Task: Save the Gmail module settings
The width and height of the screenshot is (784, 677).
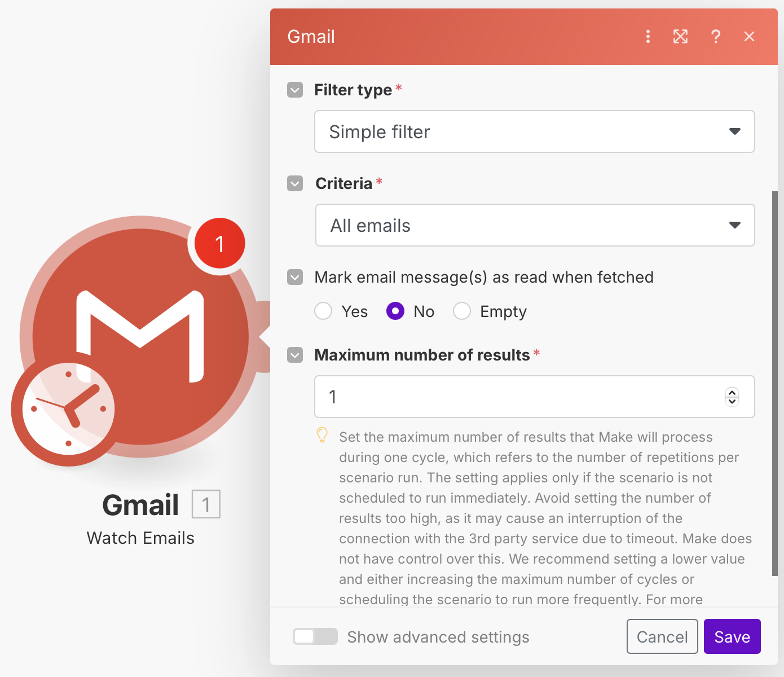Action: [x=732, y=636]
